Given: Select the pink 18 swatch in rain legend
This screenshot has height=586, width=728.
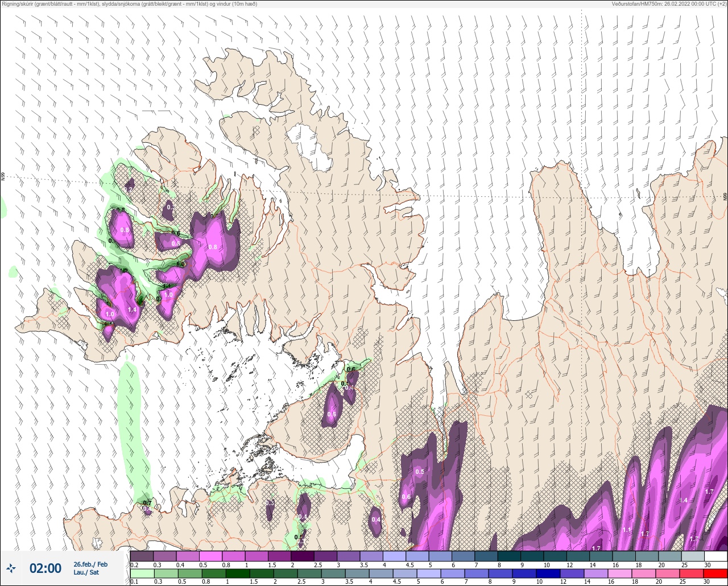Looking at the screenshot, I should [643, 573].
